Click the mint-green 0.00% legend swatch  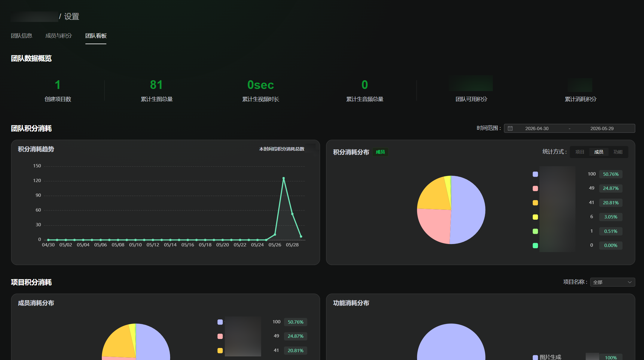point(535,246)
